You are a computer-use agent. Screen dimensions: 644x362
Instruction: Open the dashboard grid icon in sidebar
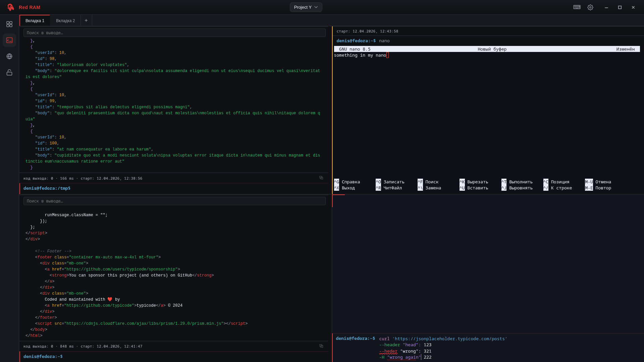[x=9, y=24]
